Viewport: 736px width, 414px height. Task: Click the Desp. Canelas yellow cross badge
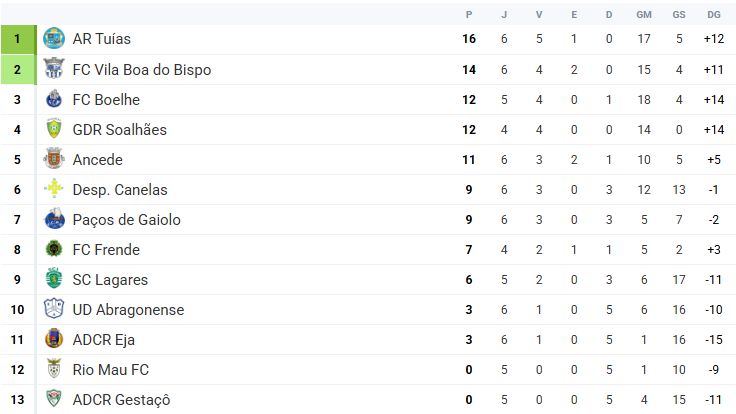coord(54,190)
